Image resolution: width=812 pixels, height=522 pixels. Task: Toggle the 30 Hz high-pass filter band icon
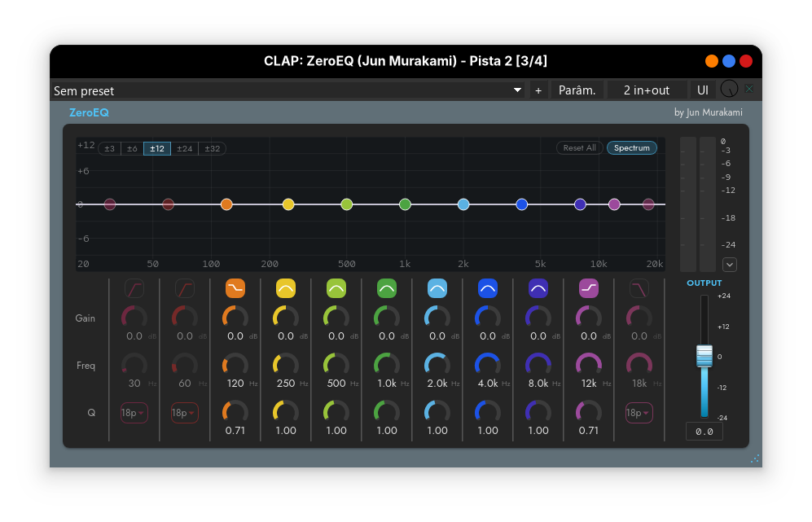134,288
